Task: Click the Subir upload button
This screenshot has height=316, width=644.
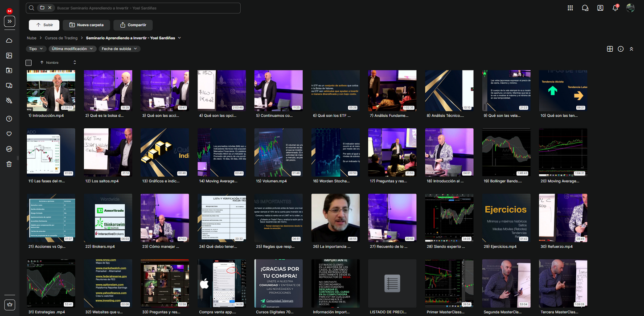Action: pyautogui.click(x=44, y=25)
